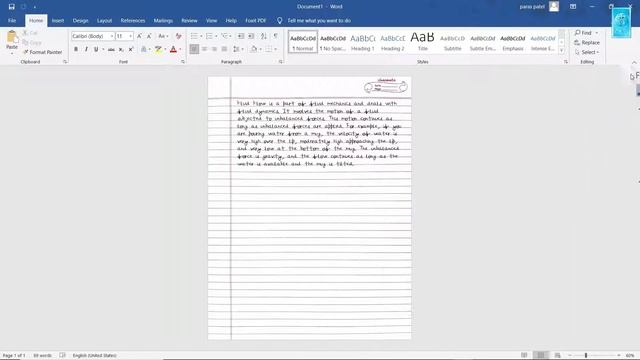This screenshot has height=360, width=640.
Task: Open spelling proofing status icon
Action: 62,356
